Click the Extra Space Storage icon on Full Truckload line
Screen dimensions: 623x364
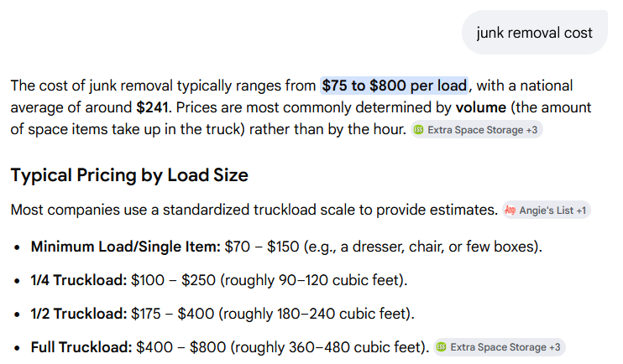click(442, 346)
